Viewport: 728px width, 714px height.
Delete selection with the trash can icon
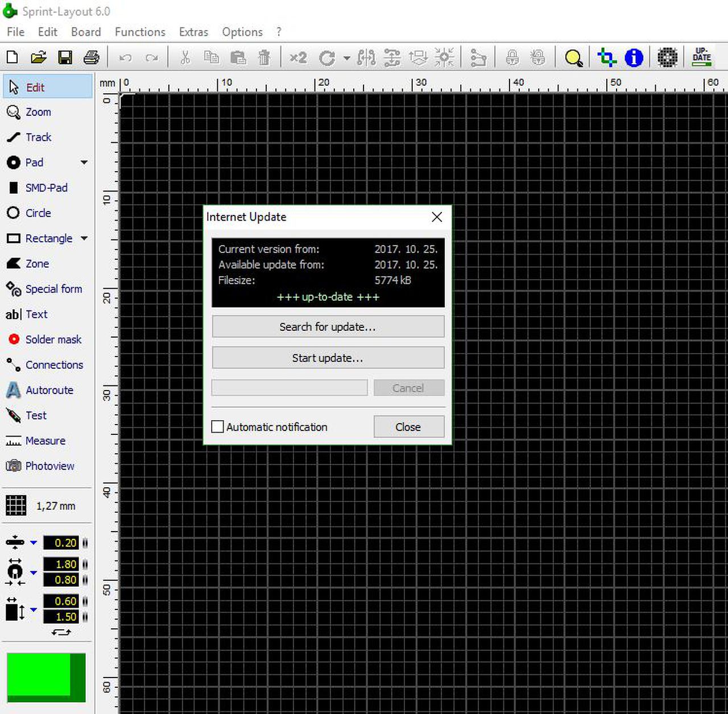[264, 57]
